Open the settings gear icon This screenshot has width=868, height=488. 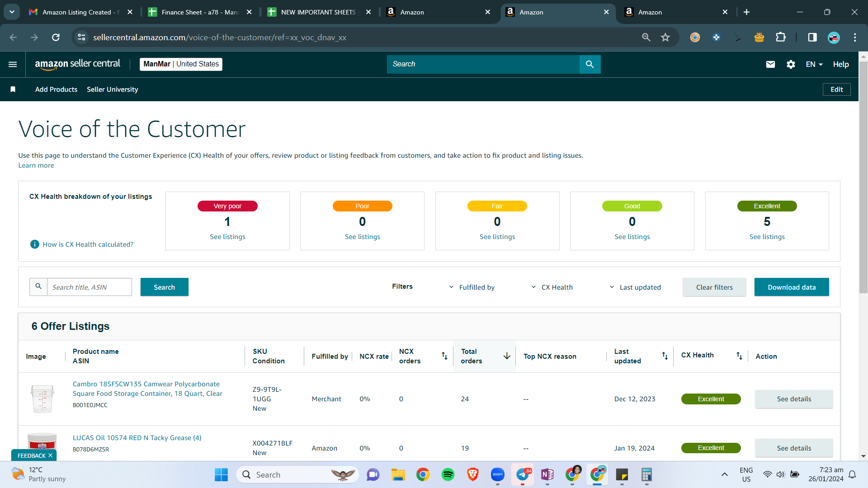pos(791,64)
